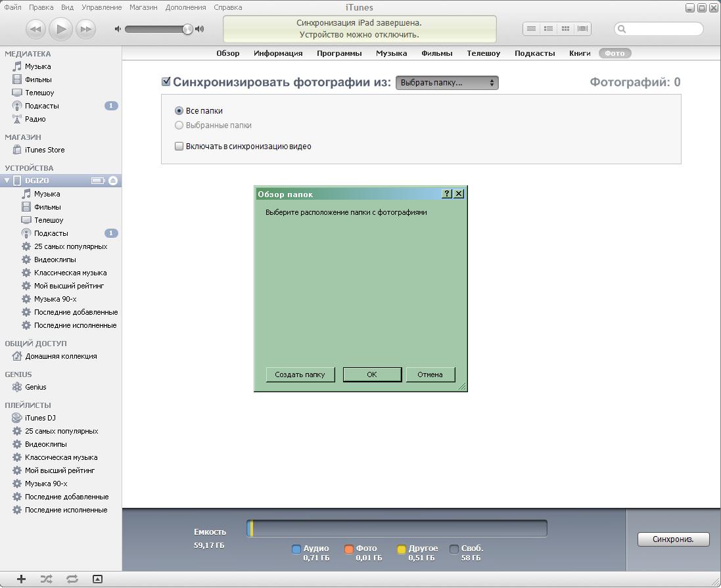721x588 pixels.
Task: Click Создать папку button in dialog
Action: pos(300,374)
